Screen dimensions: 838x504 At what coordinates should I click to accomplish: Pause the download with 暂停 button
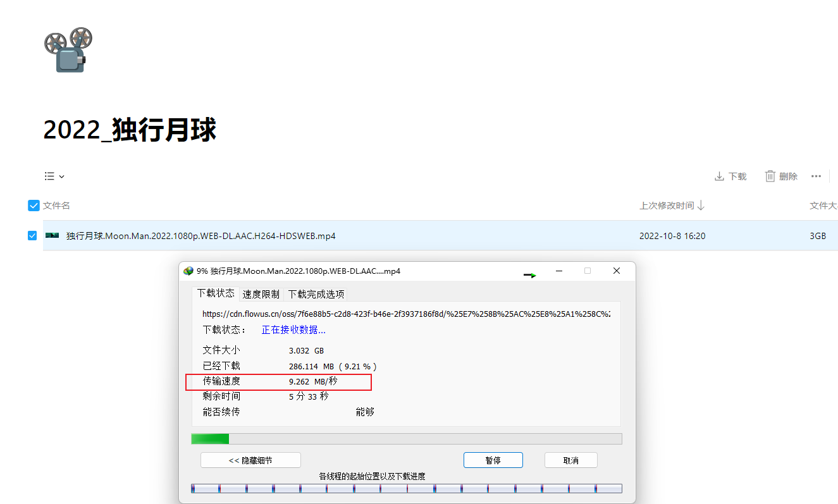pos(493,460)
